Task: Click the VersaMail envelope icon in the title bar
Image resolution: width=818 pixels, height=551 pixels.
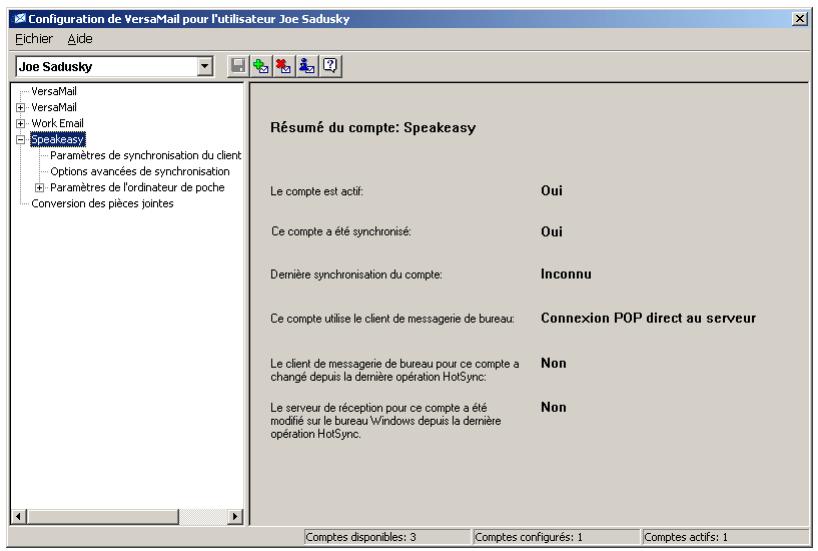Action: (20, 19)
